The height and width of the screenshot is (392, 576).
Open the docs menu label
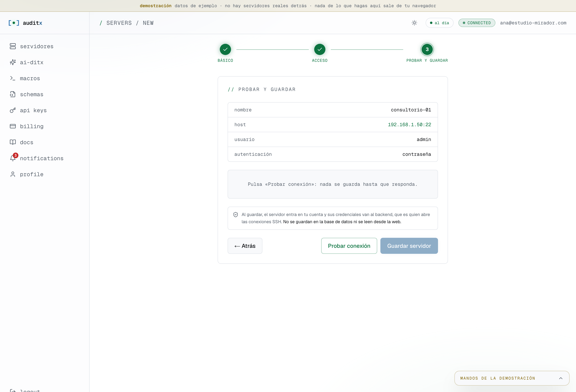coord(27,142)
